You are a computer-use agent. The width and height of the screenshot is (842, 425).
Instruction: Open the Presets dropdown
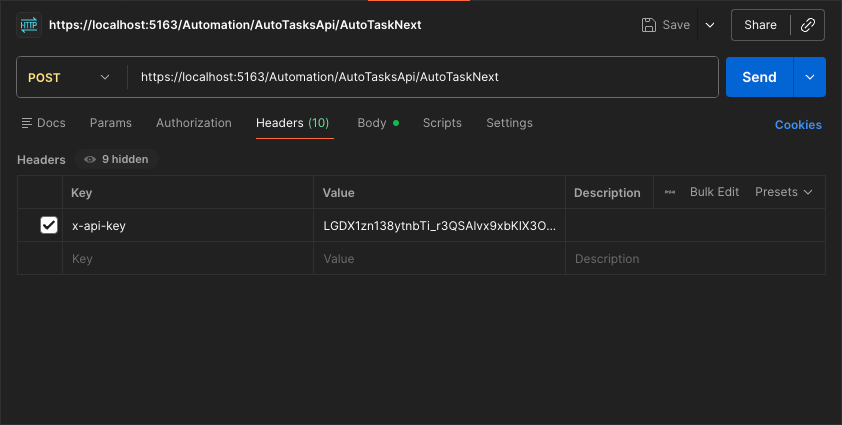(x=783, y=192)
